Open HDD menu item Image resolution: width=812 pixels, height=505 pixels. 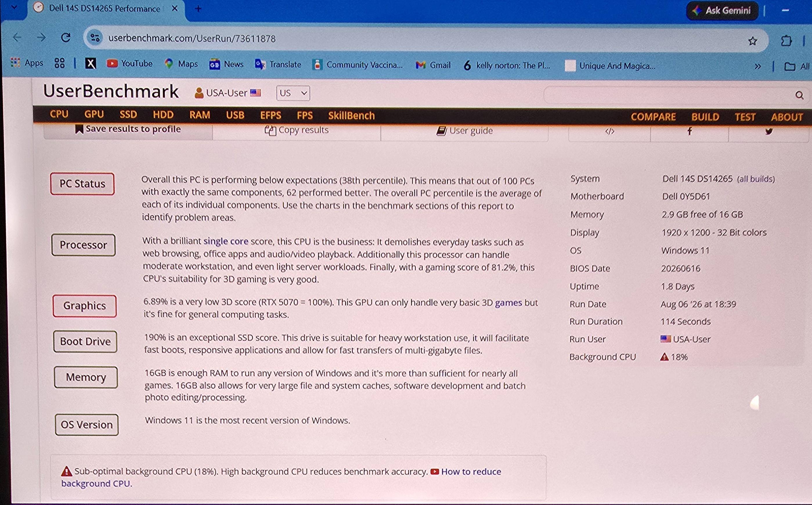[x=163, y=115]
